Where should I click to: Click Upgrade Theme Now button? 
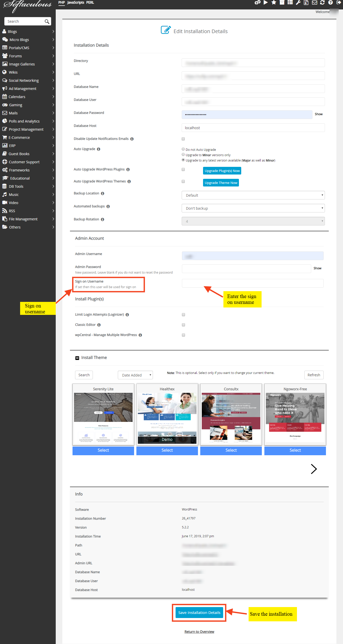click(221, 183)
